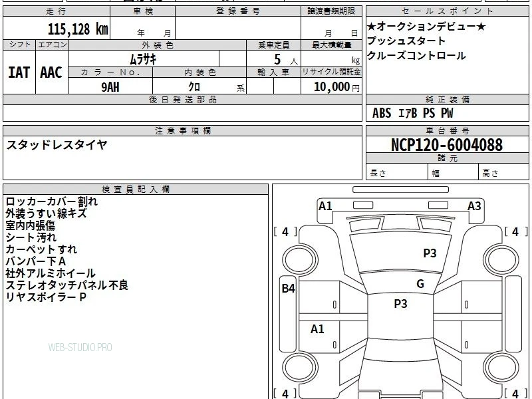This screenshot has height=399, width=532.
Task: Select the sales point ★オークションデビュー★
Action: tap(426, 26)
